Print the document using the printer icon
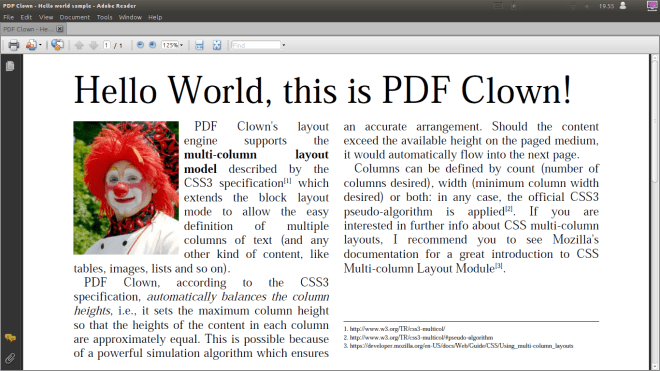The width and height of the screenshot is (660, 371). (13, 45)
